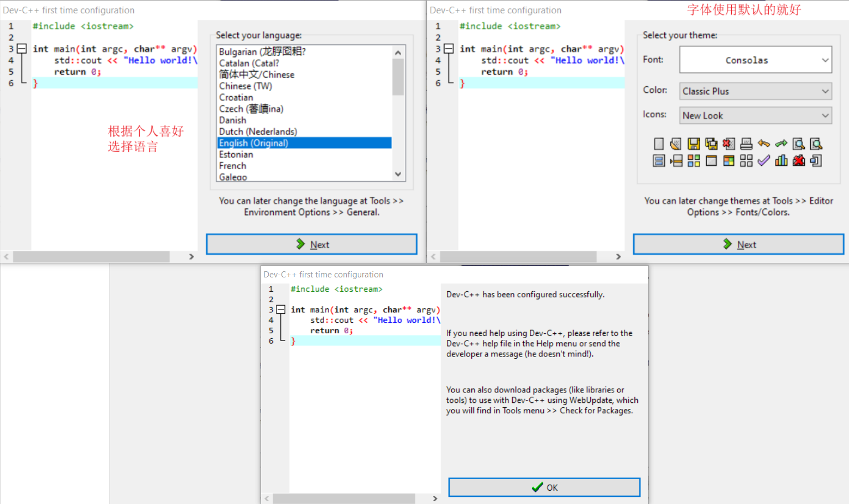The image size is (849, 504).
Task: Click Next in the theme selection window
Action: [x=738, y=244]
